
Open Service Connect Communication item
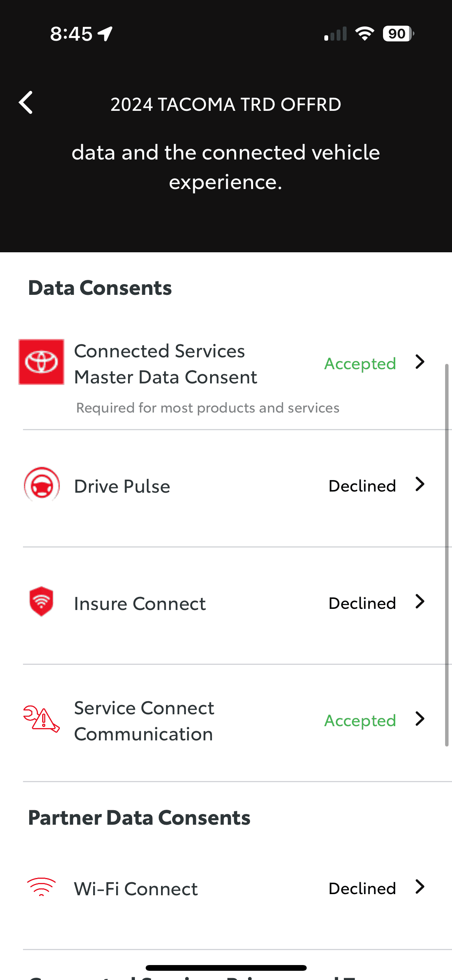coord(144,721)
